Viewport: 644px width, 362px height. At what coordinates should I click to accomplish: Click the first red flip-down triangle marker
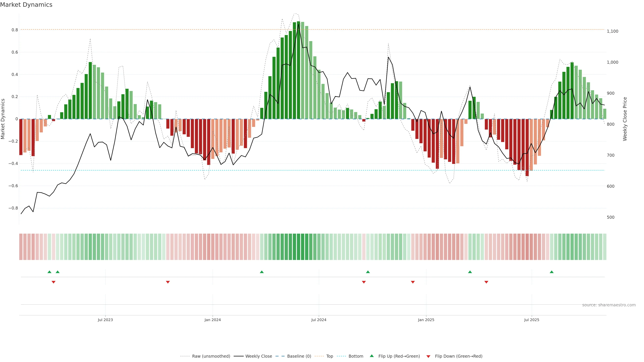point(53,282)
